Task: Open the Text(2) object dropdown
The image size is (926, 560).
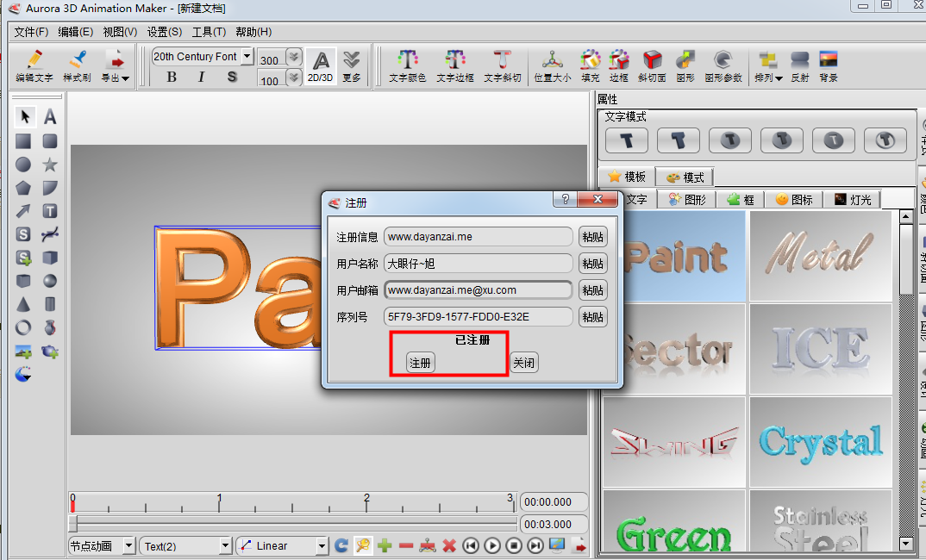Action: tap(225, 546)
